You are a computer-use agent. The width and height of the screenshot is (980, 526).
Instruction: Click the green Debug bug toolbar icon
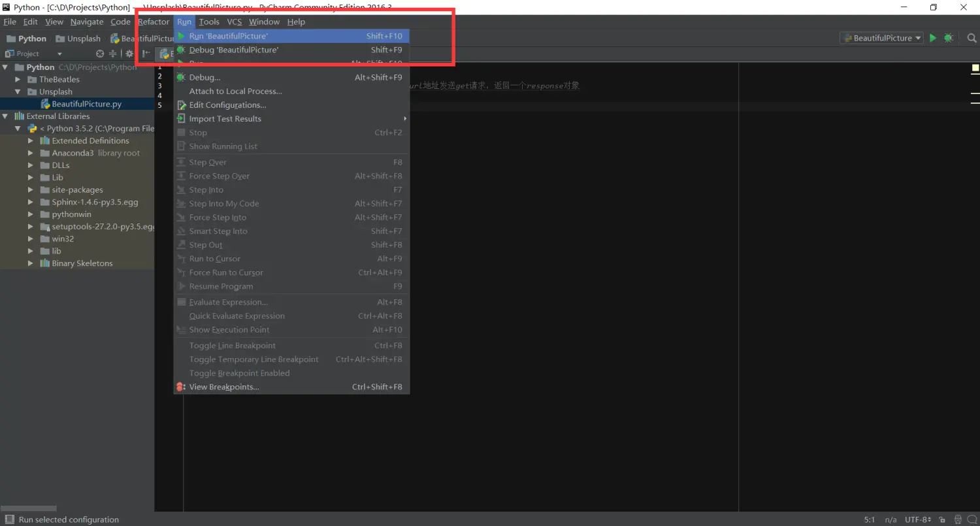click(x=949, y=38)
